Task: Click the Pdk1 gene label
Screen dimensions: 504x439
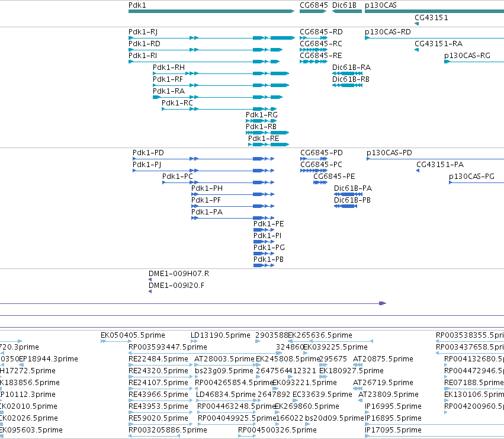Action: (x=137, y=5)
